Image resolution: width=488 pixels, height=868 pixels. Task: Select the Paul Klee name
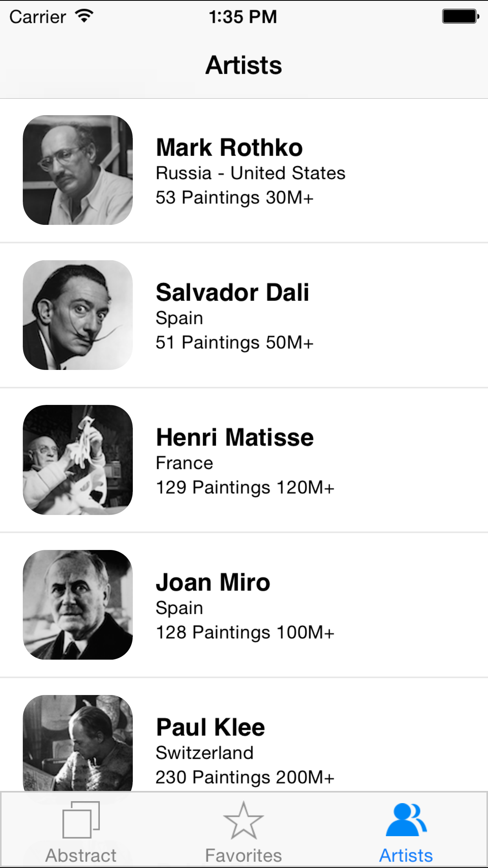(x=211, y=727)
